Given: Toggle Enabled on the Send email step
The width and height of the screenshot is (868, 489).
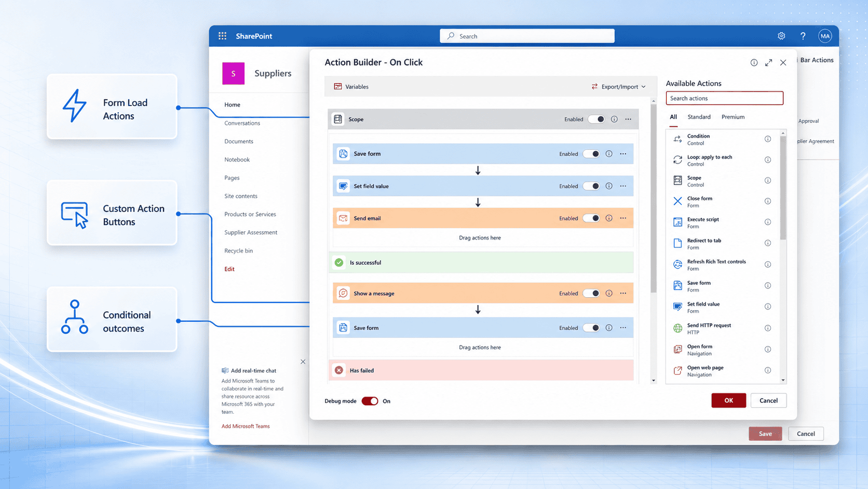Looking at the screenshot, I should pos(591,218).
